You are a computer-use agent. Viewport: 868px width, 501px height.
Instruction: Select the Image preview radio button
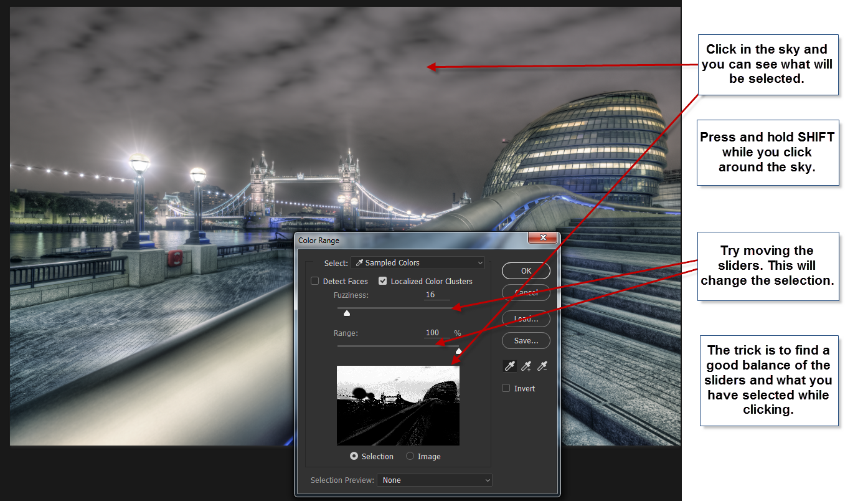coord(410,456)
